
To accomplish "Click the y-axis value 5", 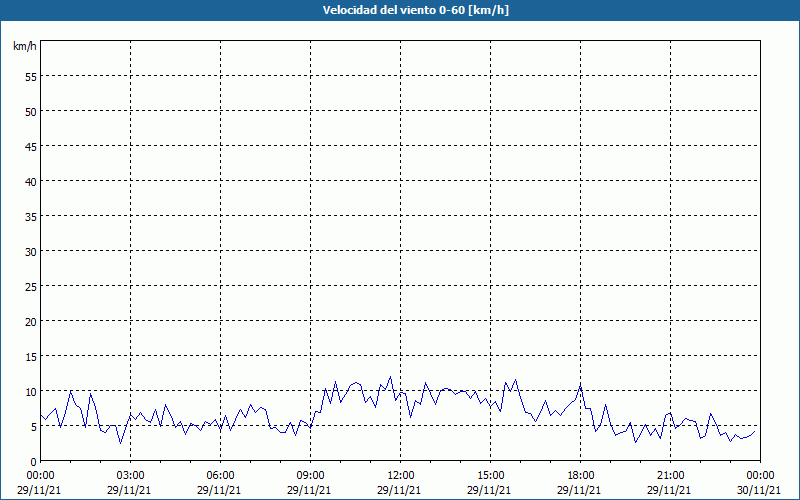I will [34, 427].
